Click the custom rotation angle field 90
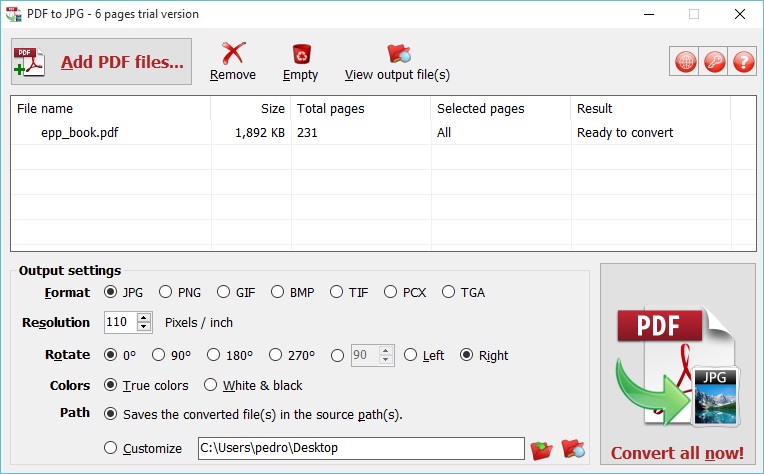 pos(364,355)
